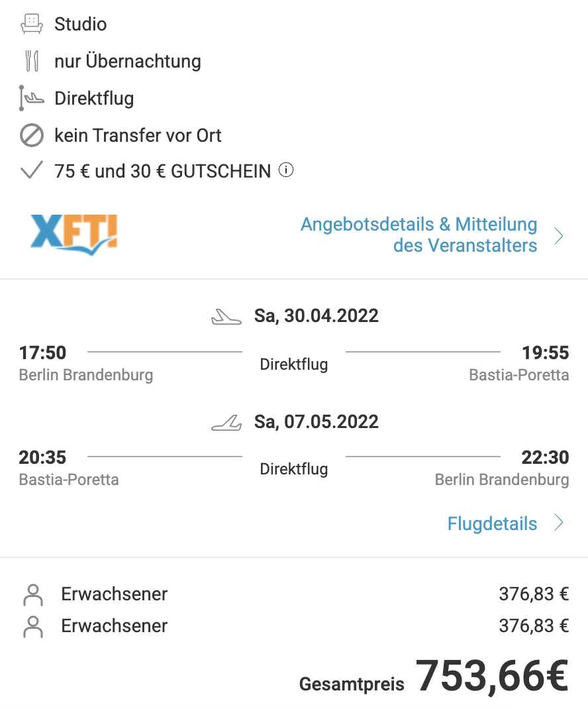Click the departing plane icon for 30.04.2022
Screen dimensions: 588x709
[226, 317]
